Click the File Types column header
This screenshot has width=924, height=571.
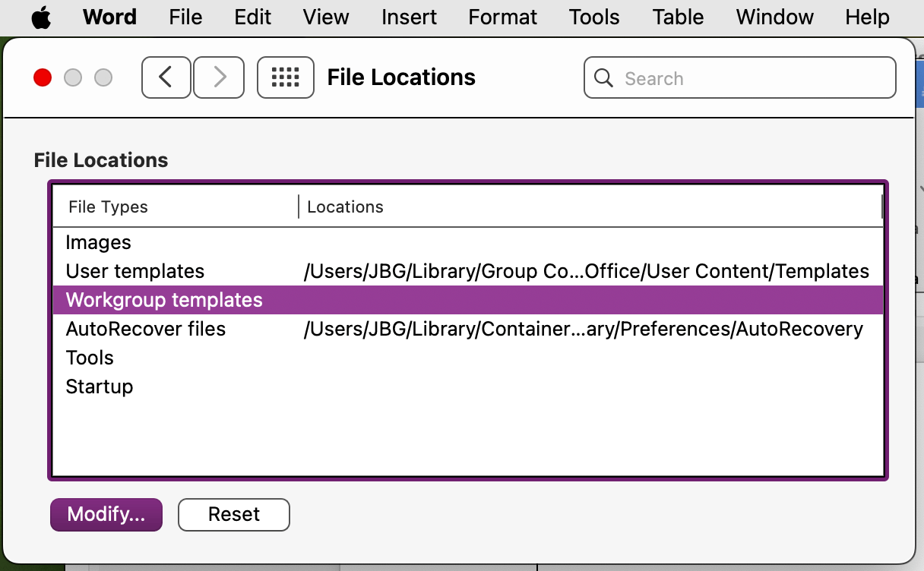tap(176, 207)
